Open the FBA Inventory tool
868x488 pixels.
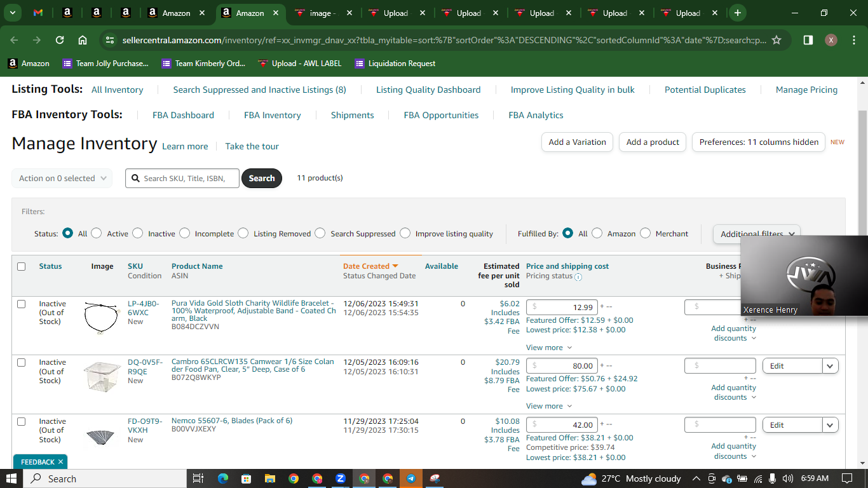pos(273,115)
